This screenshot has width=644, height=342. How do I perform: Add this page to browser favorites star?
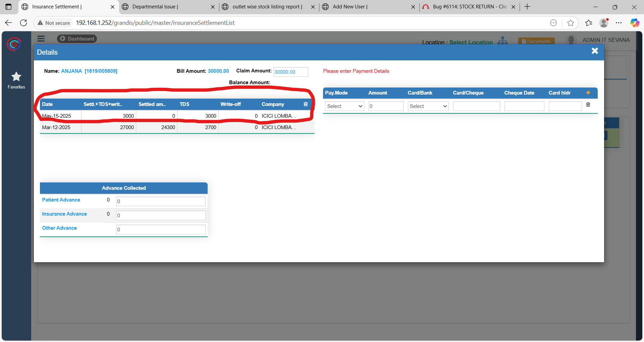click(570, 23)
